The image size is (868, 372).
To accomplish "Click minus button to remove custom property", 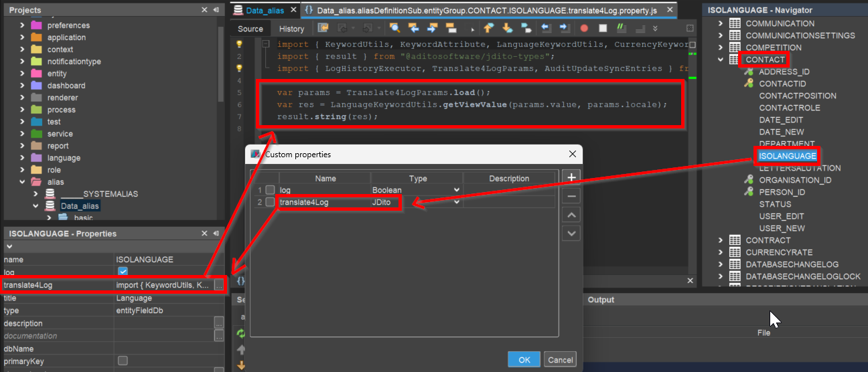I will coord(571,196).
